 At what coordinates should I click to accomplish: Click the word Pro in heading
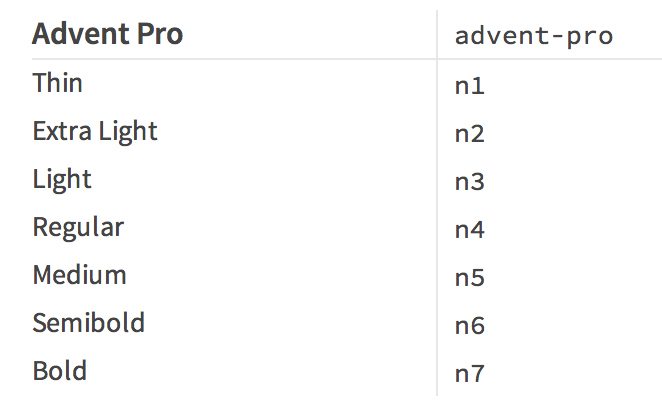click(x=160, y=34)
